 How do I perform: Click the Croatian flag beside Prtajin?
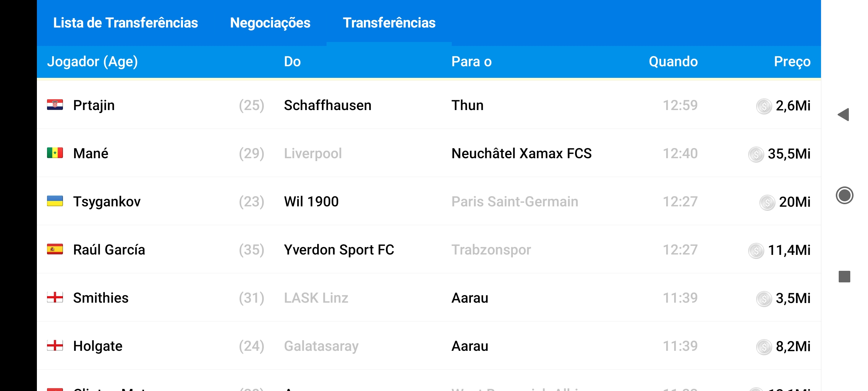[x=55, y=105]
